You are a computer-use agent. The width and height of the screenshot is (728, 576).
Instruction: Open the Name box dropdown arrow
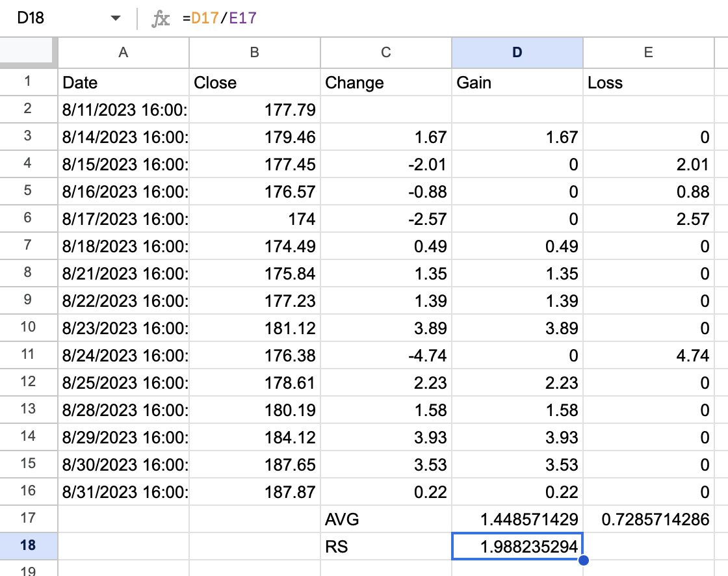pos(115,18)
